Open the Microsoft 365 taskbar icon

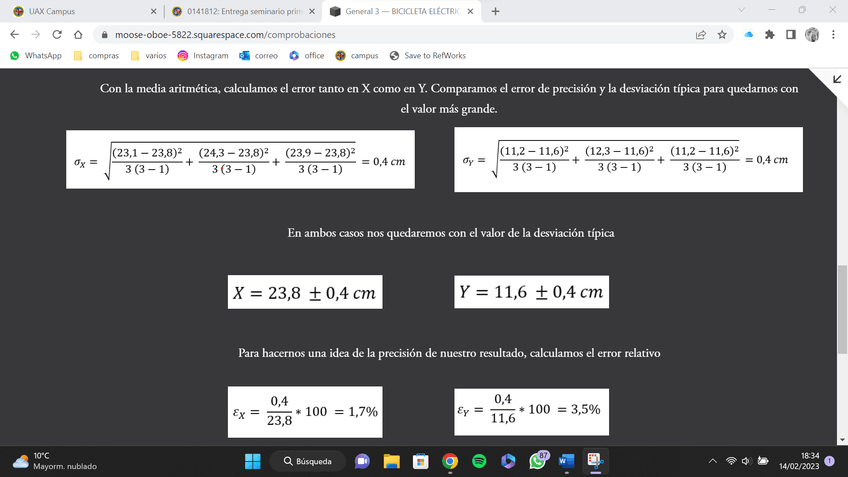pos(508,461)
